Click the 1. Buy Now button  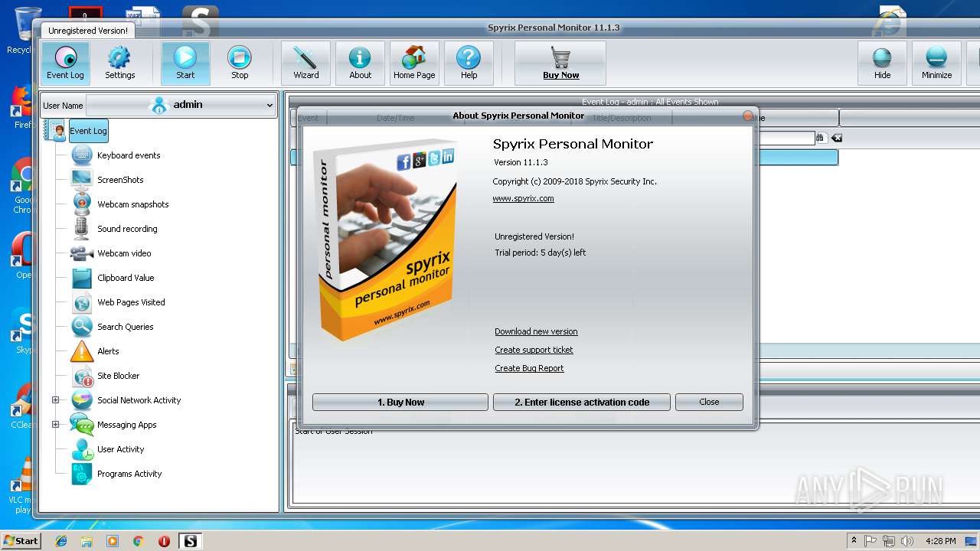(400, 402)
